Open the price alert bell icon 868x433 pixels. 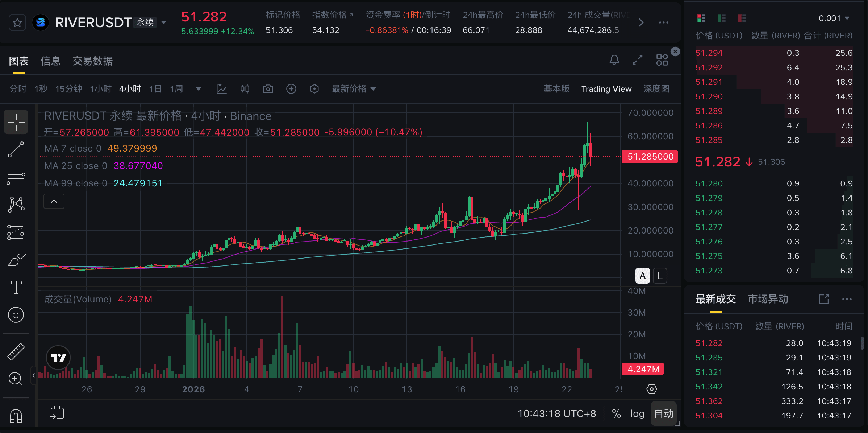[x=614, y=60]
